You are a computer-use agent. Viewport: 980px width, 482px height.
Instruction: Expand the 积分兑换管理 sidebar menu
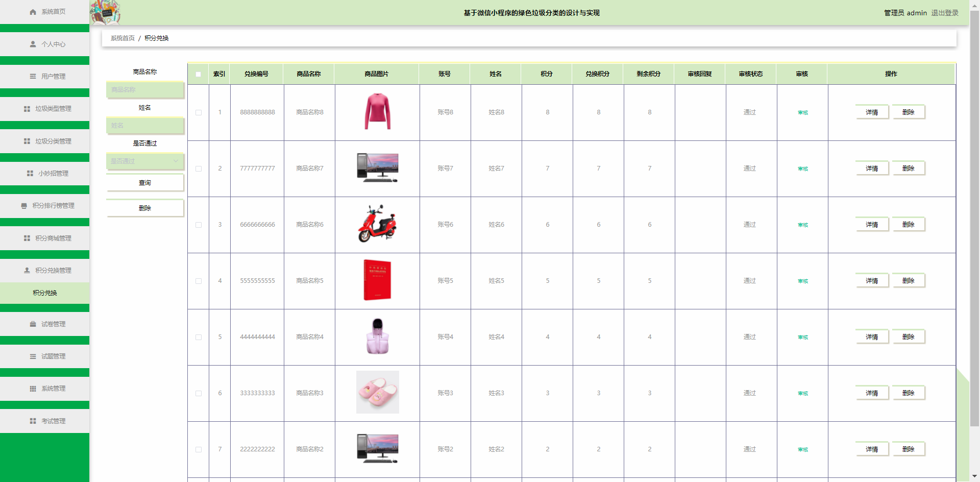point(45,271)
